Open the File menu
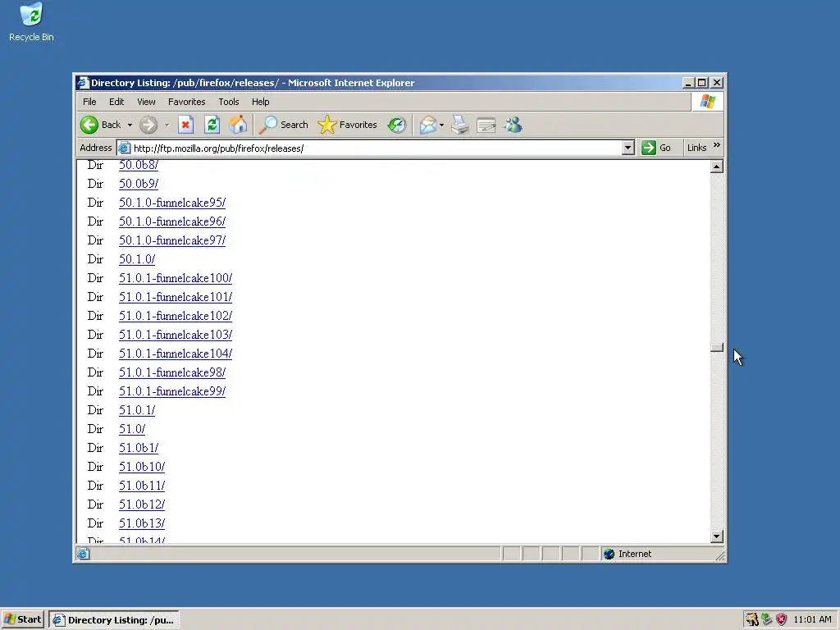This screenshot has width=840, height=630. [x=89, y=101]
